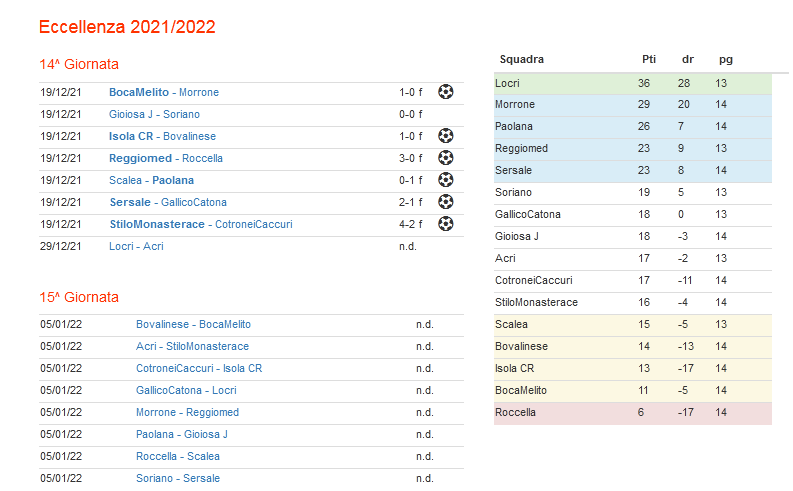Click the 29/12/21 match date
This screenshot has height=491, width=793.
point(61,246)
